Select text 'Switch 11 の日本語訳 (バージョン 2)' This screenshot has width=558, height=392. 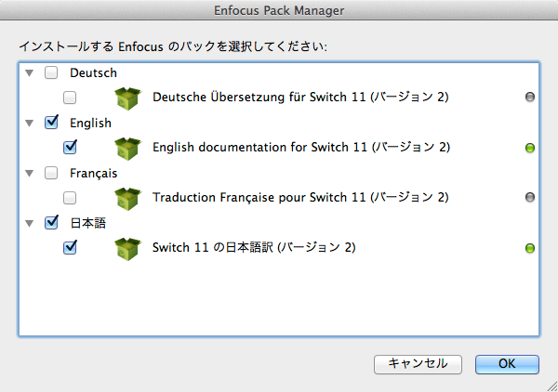point(254,247)
